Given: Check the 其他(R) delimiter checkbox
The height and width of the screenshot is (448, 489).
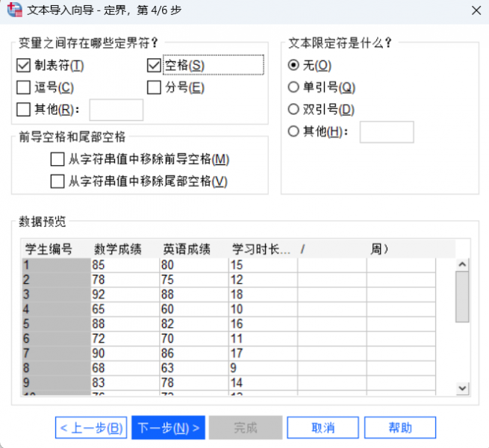Looking at the screenshot, I should [23, 110].
